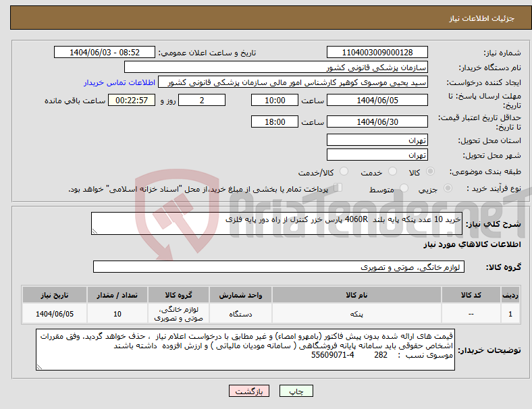532x409 pixels.
Task: Click the need number field 1104003009000128
Action: (x=377, y=52)
